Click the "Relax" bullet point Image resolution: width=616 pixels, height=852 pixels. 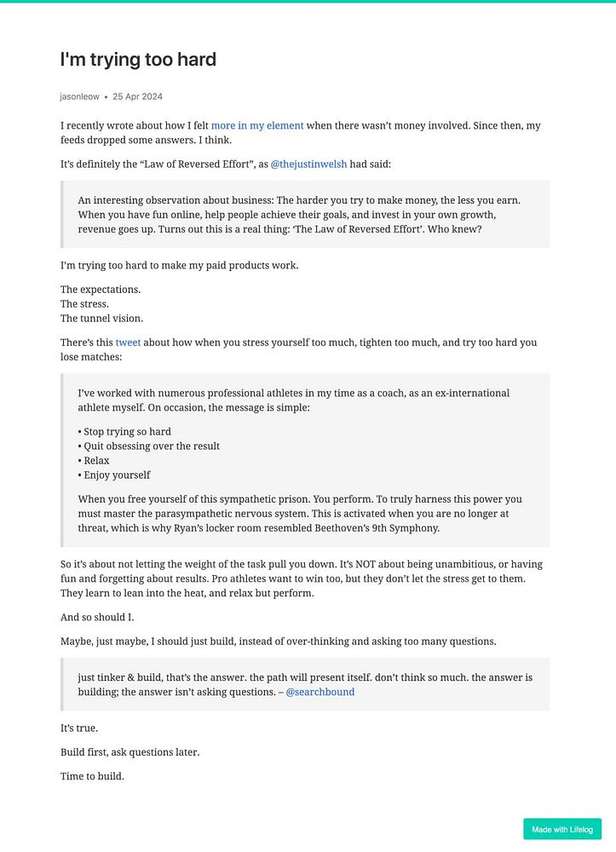(94, 461)
